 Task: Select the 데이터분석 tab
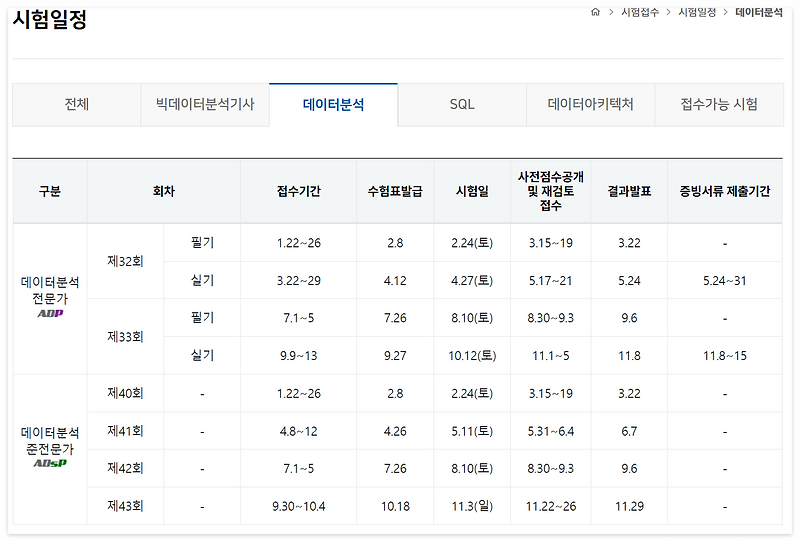coord(333,105)
